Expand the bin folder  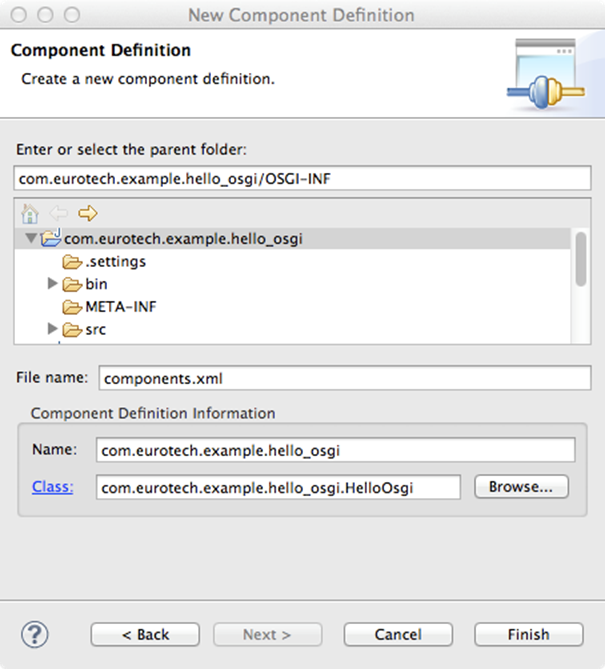coord(52,283)
